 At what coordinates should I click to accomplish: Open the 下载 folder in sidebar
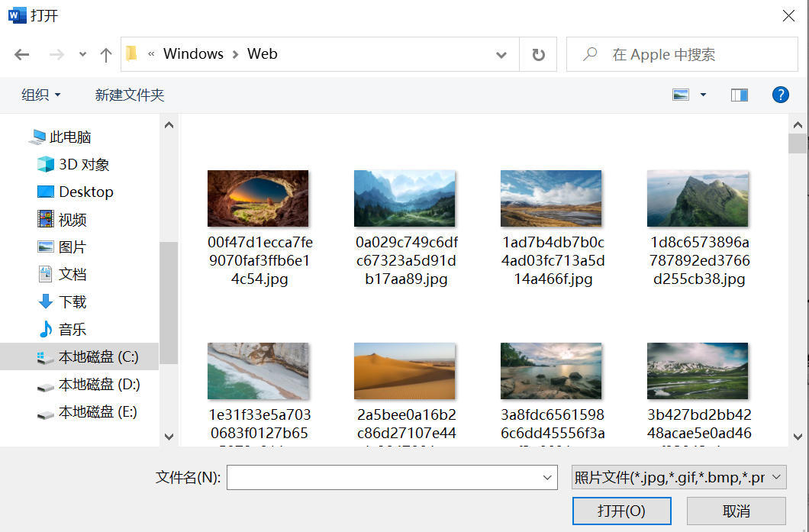coord(73,302)
